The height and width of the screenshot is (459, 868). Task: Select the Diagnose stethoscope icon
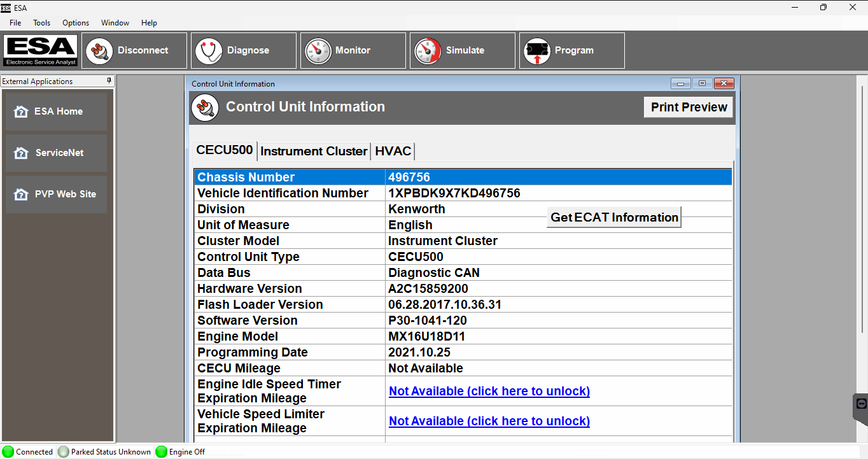[x=209, y=50]
